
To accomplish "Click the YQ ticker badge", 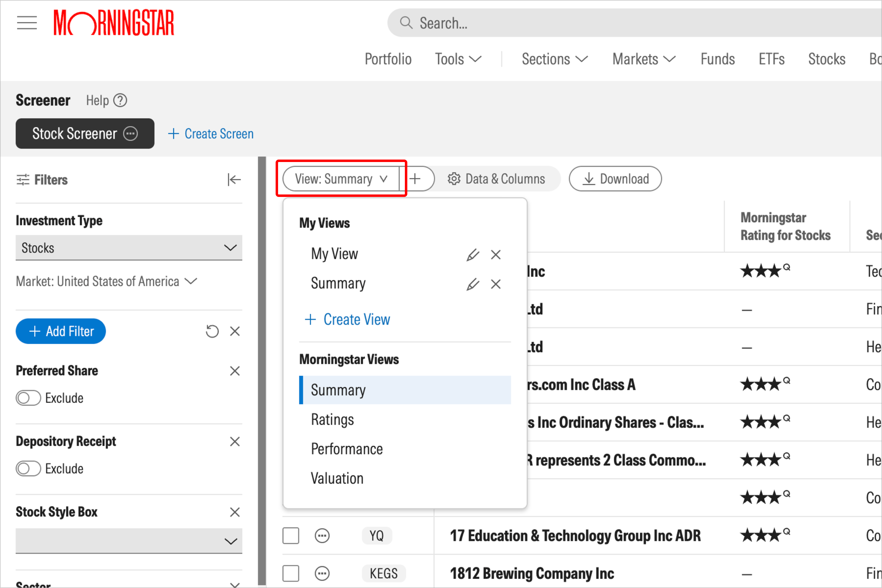I will [377, 536].
